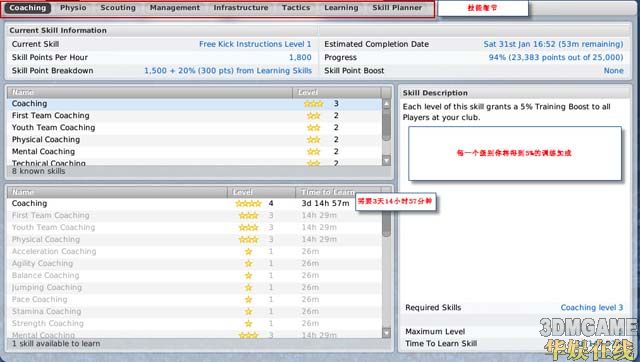Screen dimensions: 640x362
Task: Click the three-star icon of learnable First Team Coaching
Action: point(248,215)
